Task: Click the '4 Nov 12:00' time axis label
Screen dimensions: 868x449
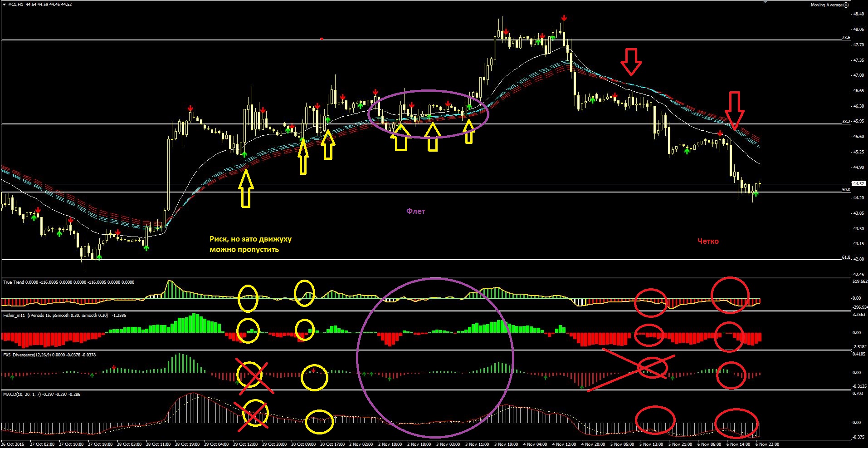Action: coord(564,444)
